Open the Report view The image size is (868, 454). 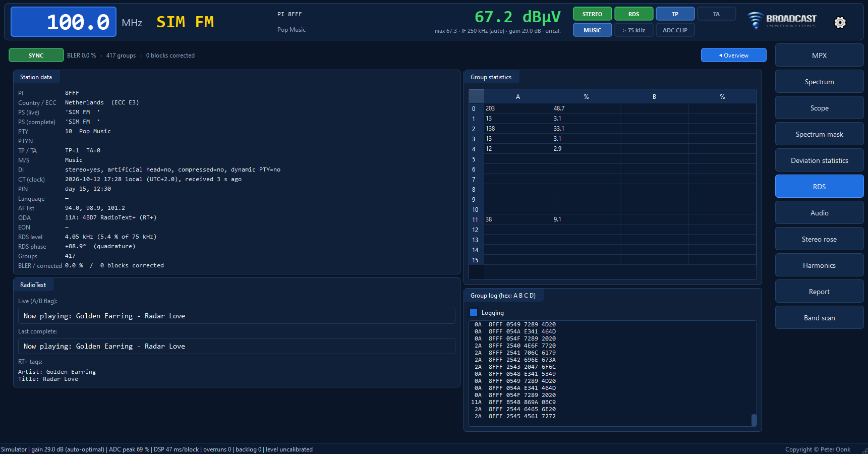(819, 292)
